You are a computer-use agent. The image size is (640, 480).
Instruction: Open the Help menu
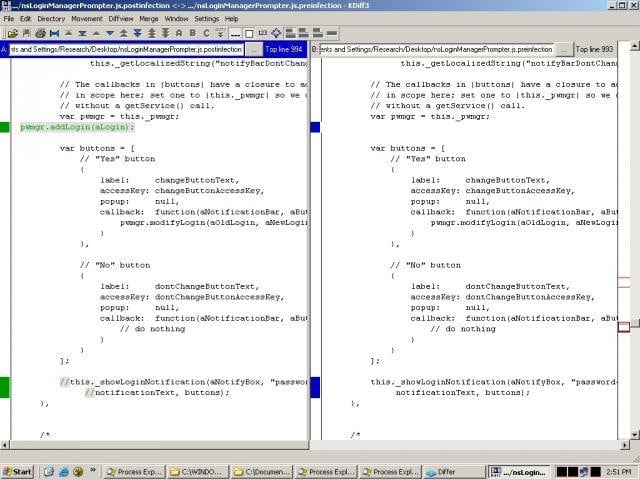tap(231, 19)
